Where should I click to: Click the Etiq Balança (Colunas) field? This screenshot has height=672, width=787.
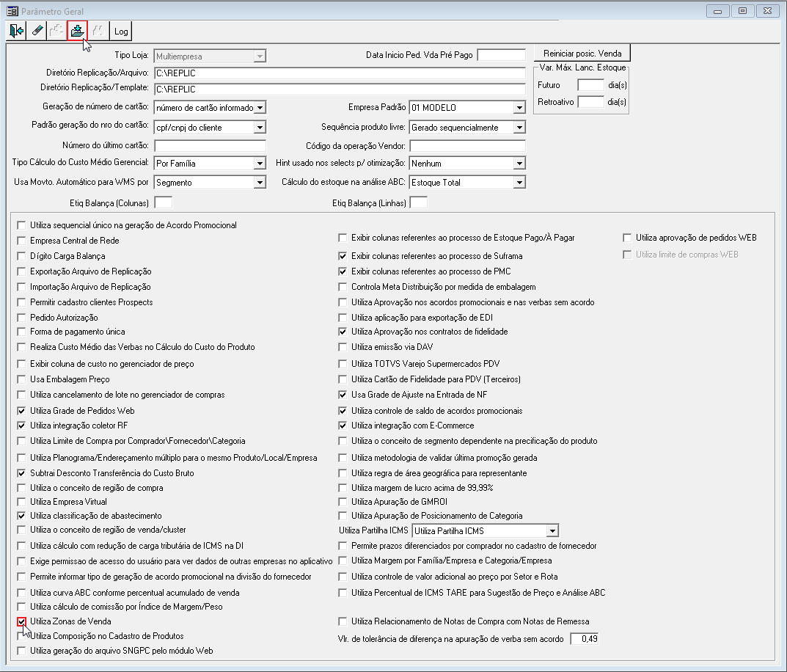(163, 202)
